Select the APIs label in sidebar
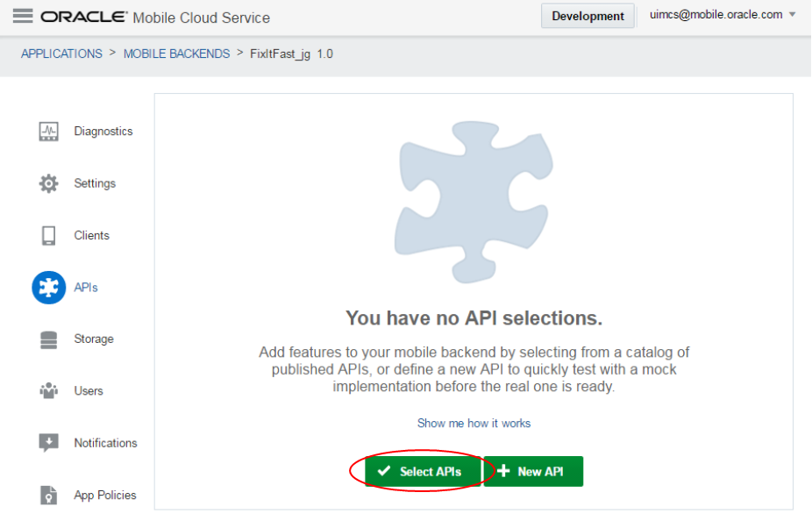The height and width of the screenshot is (521, 812). point(86,288)
